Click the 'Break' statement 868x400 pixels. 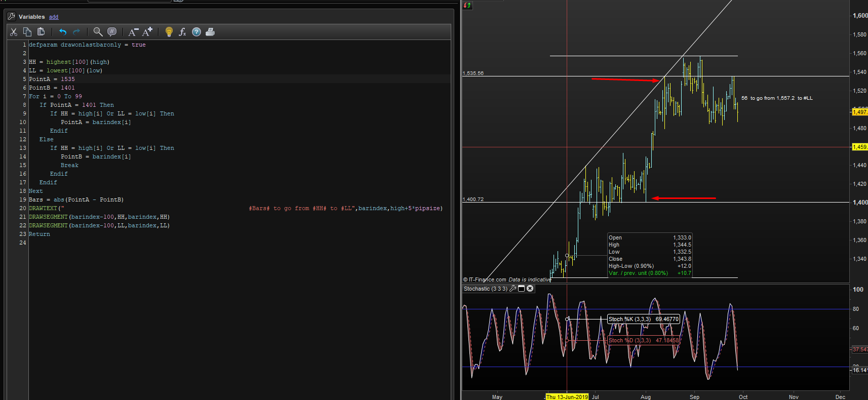pyautogui.click(x=69, y=165)
